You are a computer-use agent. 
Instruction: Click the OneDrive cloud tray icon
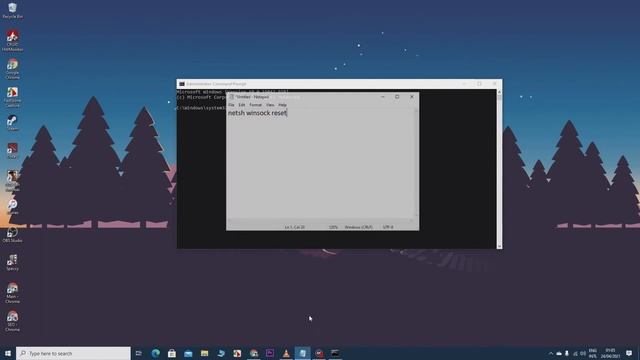pos(559,353)
